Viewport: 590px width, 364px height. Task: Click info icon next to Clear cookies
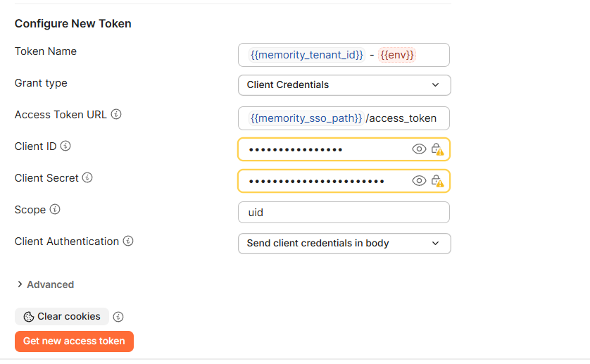[118, 317]
